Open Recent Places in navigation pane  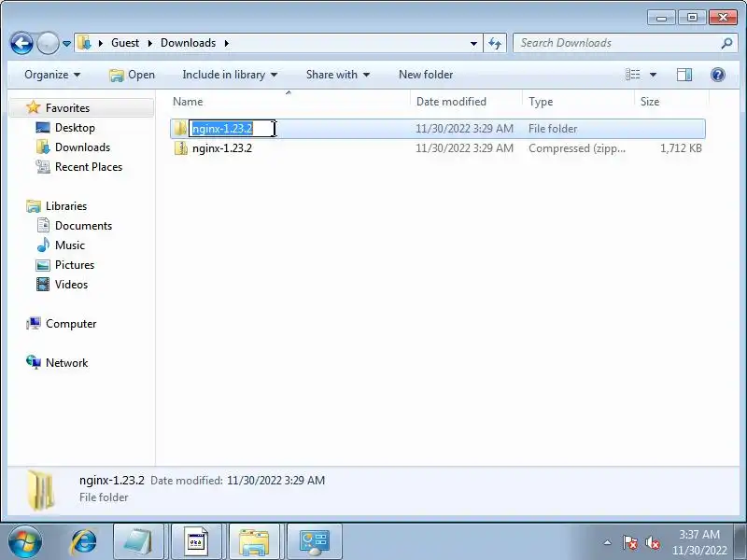tap(89, 167)
